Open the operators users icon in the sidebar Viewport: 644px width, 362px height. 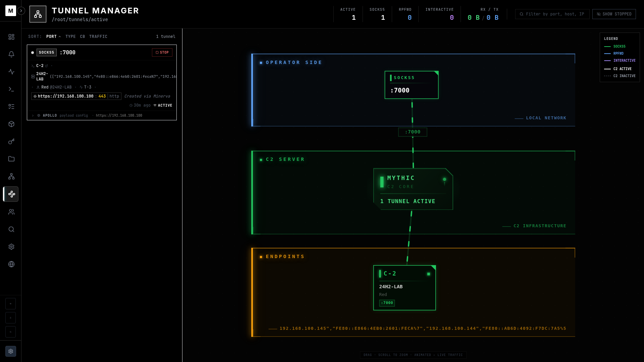click(11, 212)
